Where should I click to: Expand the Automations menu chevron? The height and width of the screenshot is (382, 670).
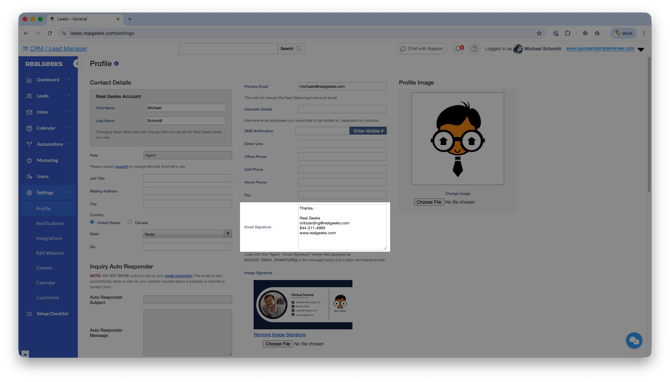coord(69,144)
